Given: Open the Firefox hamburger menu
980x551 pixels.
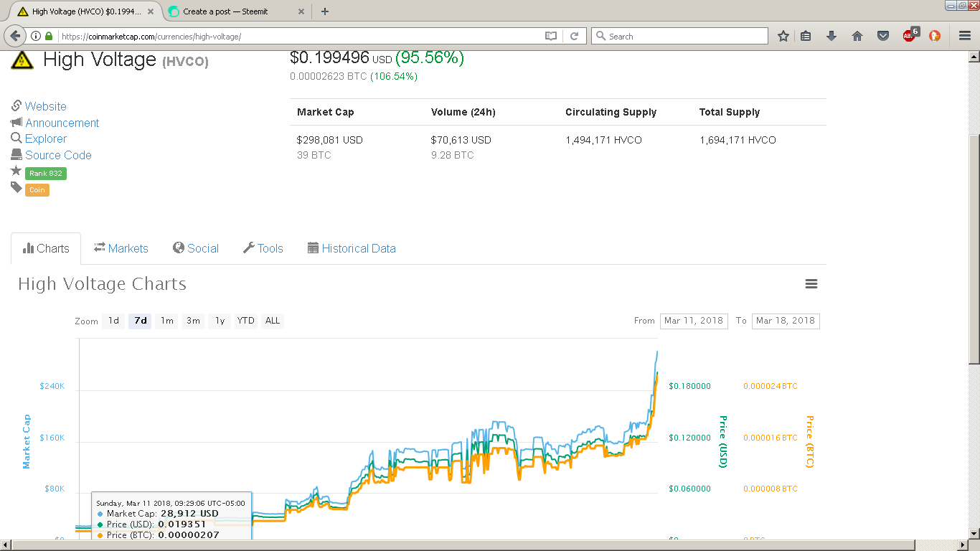Looking at the screenshot, I should (x=965, y=36).
